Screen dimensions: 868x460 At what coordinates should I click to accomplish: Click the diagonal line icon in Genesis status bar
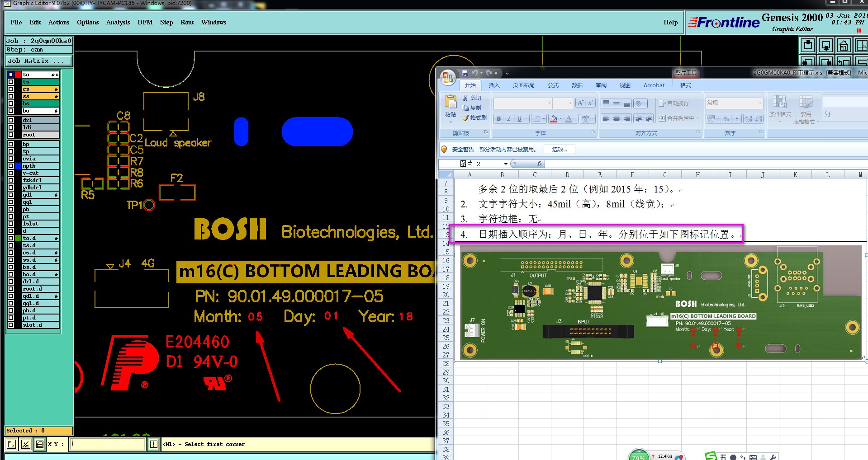tap(26, 444)
